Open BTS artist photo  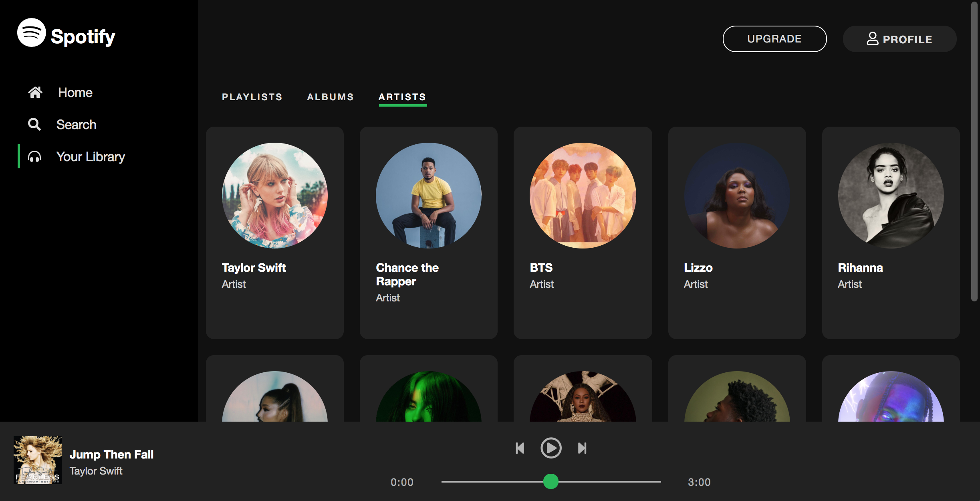(583, 196)
